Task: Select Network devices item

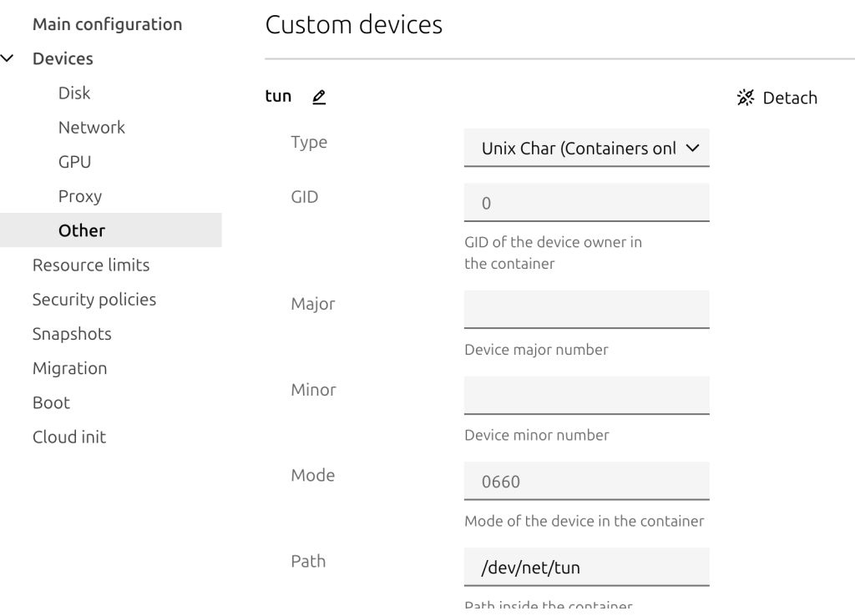Action: [92, 128]
